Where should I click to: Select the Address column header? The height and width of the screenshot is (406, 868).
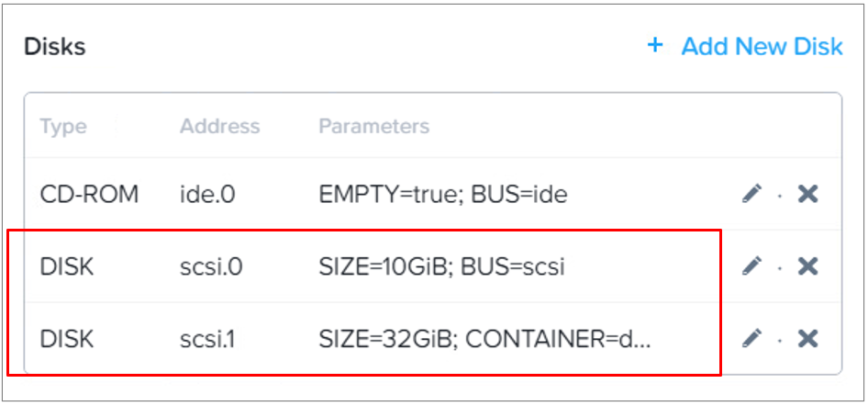[x=220, y=126]
